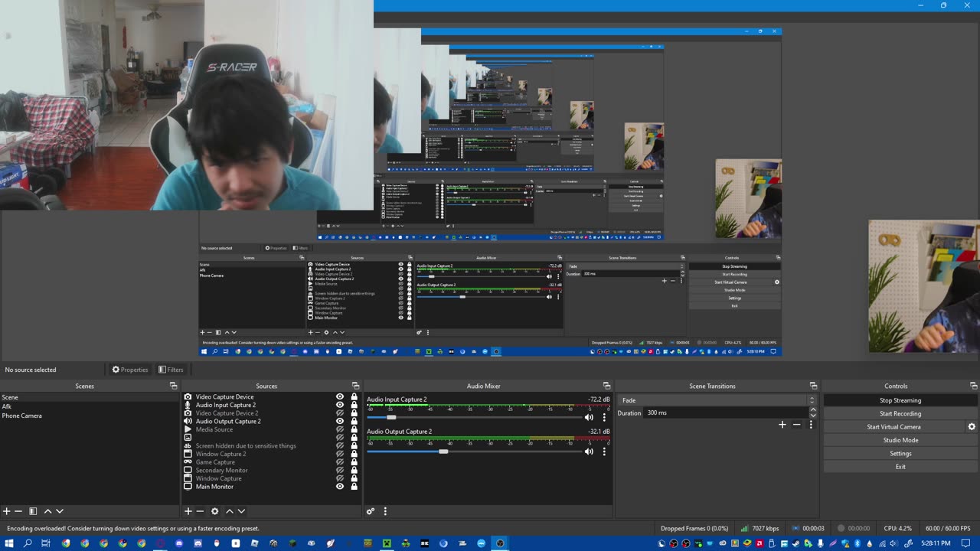Pop out the Controls dock panel
The height and width of the screenshot is (551, 980).
[x=973, y=386]
